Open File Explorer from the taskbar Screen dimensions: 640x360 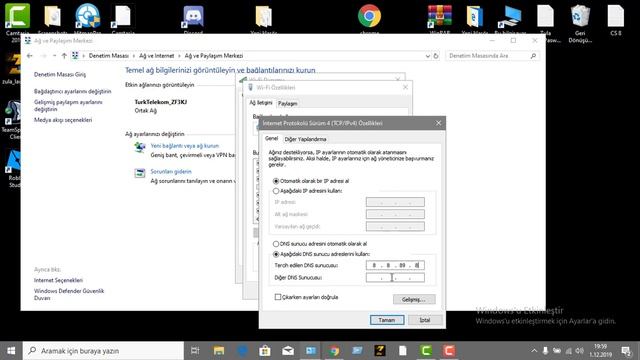coord(219,351)
